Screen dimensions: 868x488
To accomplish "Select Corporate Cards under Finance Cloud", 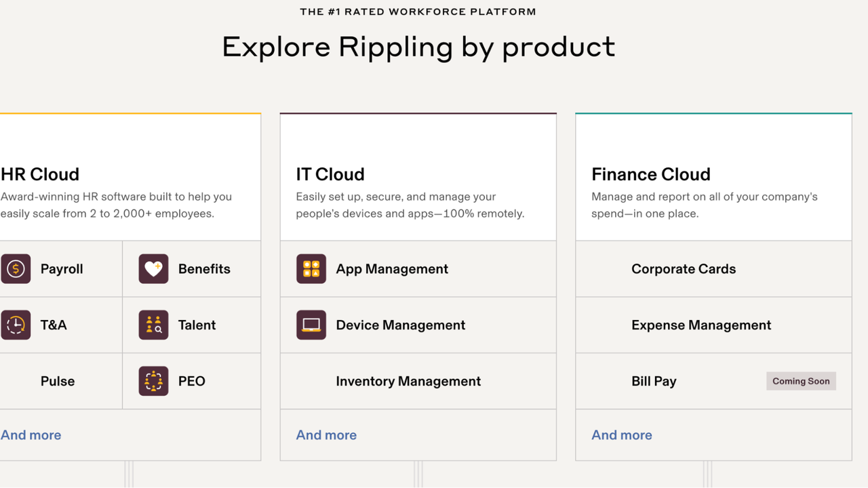I will [x=684, y=268].
